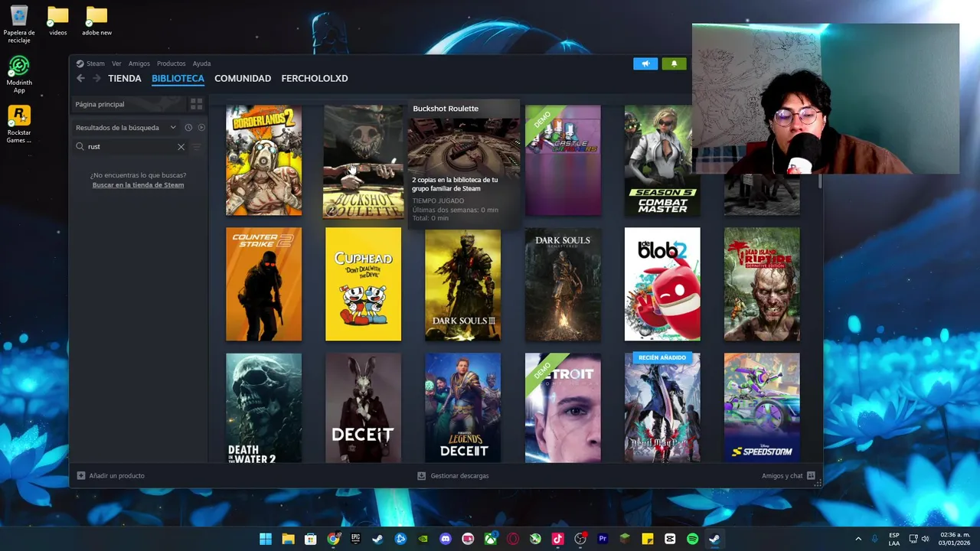Clear the 'rust' search text
This screenshot has height=551, width=980.
click(x=181, y=147)
